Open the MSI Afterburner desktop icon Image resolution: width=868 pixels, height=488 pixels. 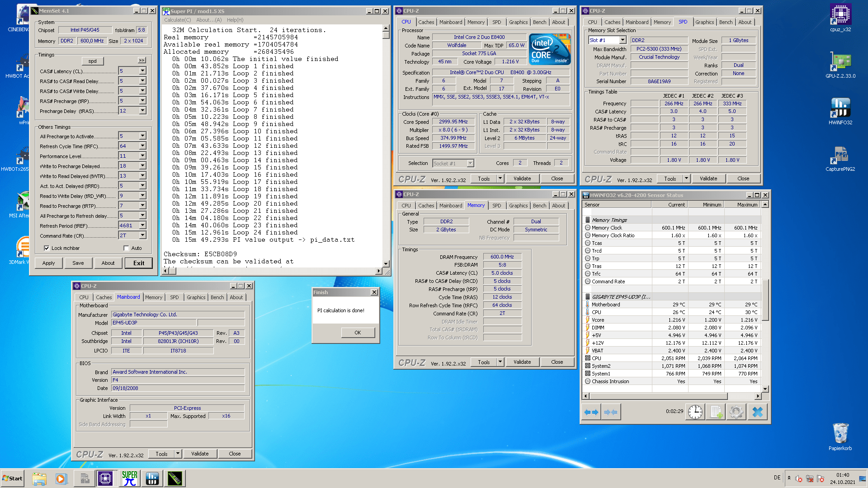click(19, 204)
